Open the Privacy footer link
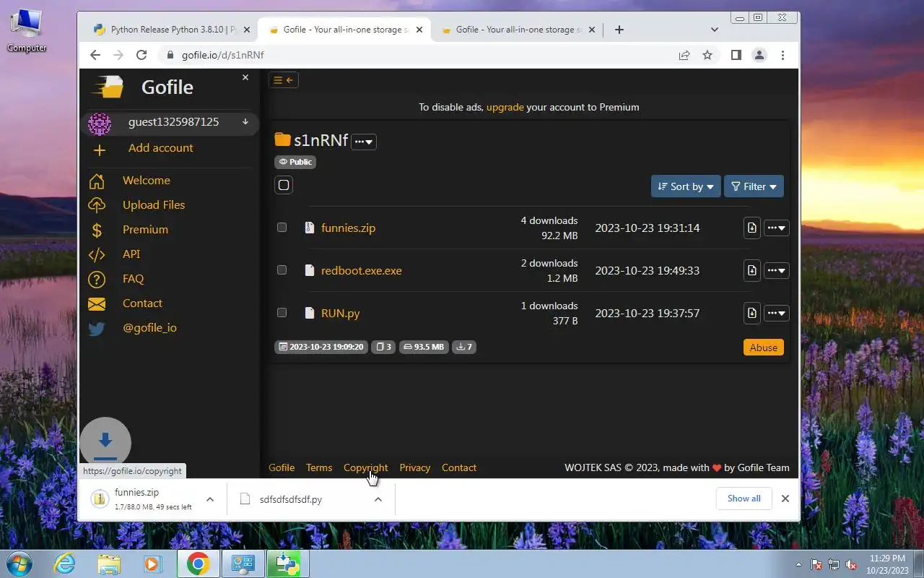 click(415, 467)
